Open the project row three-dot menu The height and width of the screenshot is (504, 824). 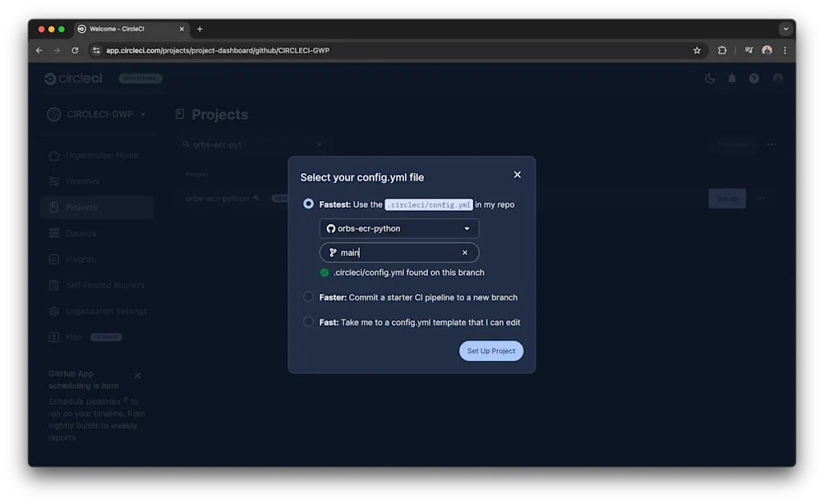coord(760,198)
